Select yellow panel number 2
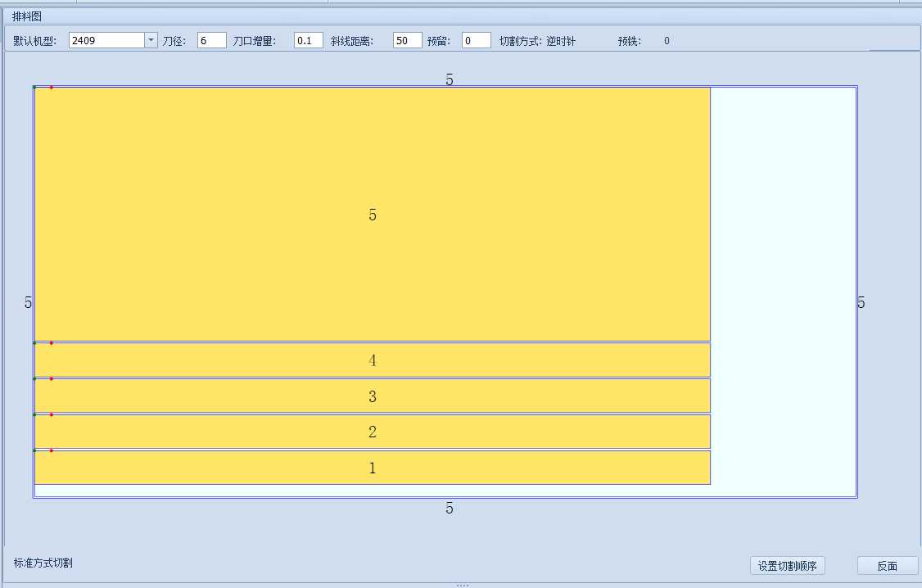This screenshot has width=922, height=588. click(x=373, y=432)
